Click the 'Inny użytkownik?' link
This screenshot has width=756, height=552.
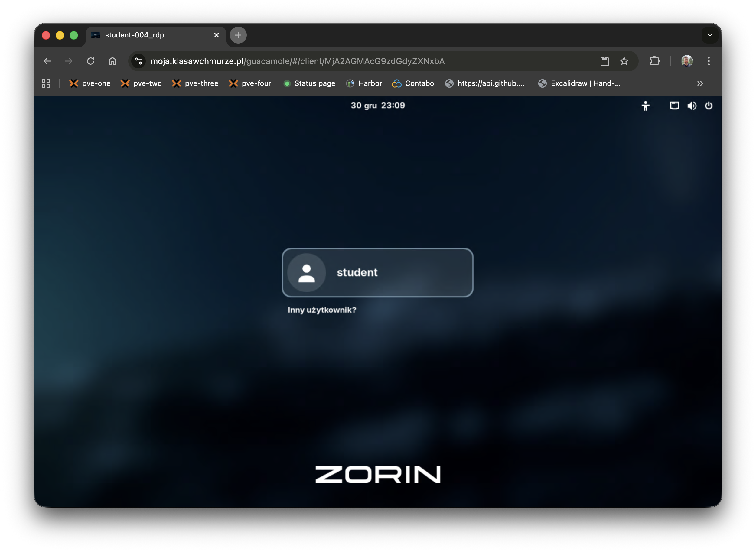(322, 310)
